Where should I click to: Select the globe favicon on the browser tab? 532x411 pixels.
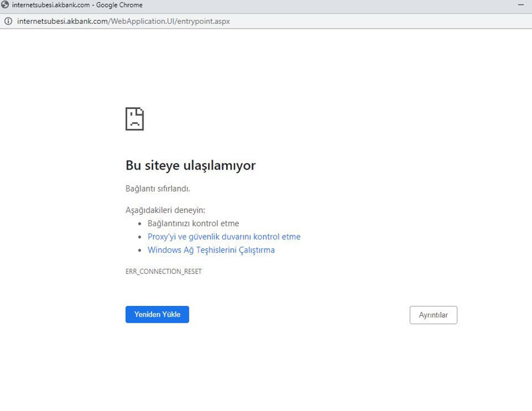pyautogui.click(x=7, y=6)
